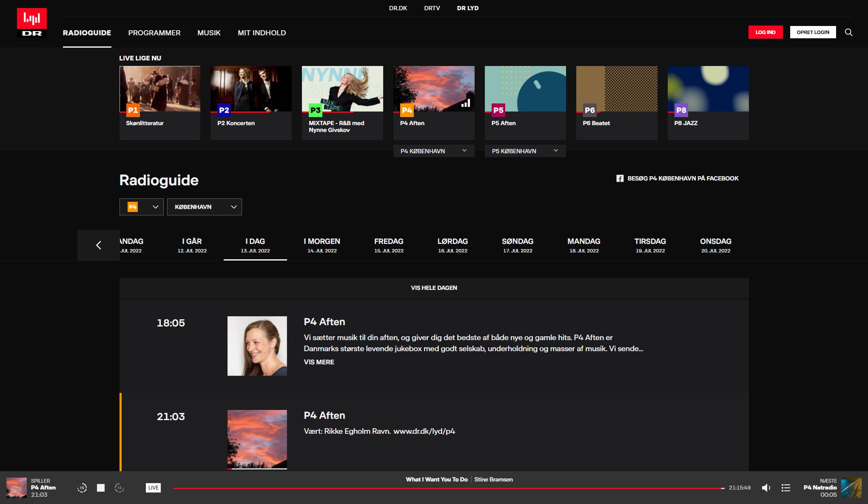Click the P1 channel badge

coord(133,110)
